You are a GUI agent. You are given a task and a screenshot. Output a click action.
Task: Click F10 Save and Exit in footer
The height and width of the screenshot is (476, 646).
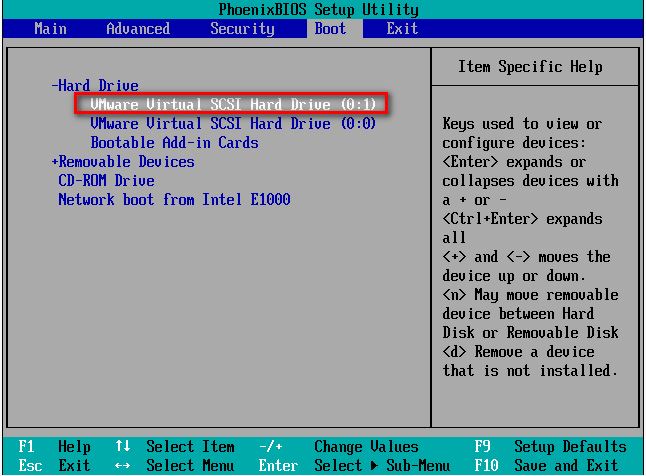tap(546, 465)
